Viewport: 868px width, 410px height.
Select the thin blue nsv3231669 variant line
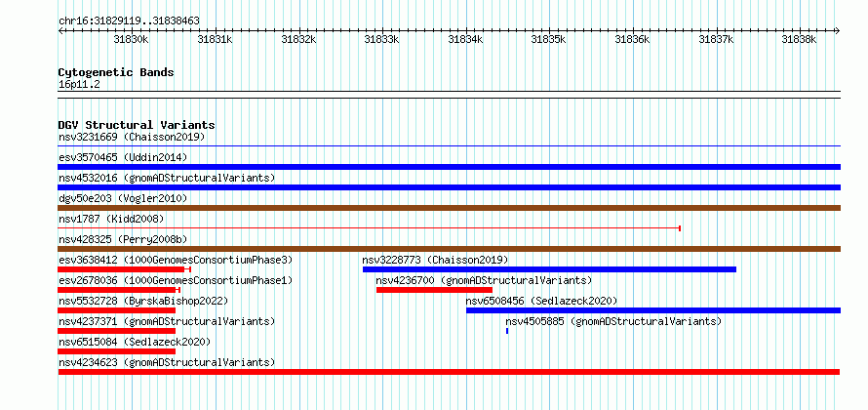point(449,146)
